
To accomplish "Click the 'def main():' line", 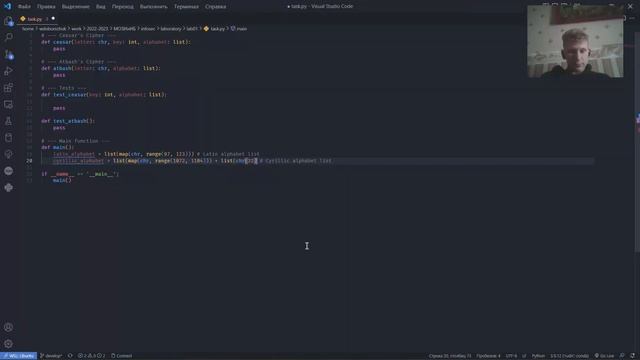I will 58,147.
